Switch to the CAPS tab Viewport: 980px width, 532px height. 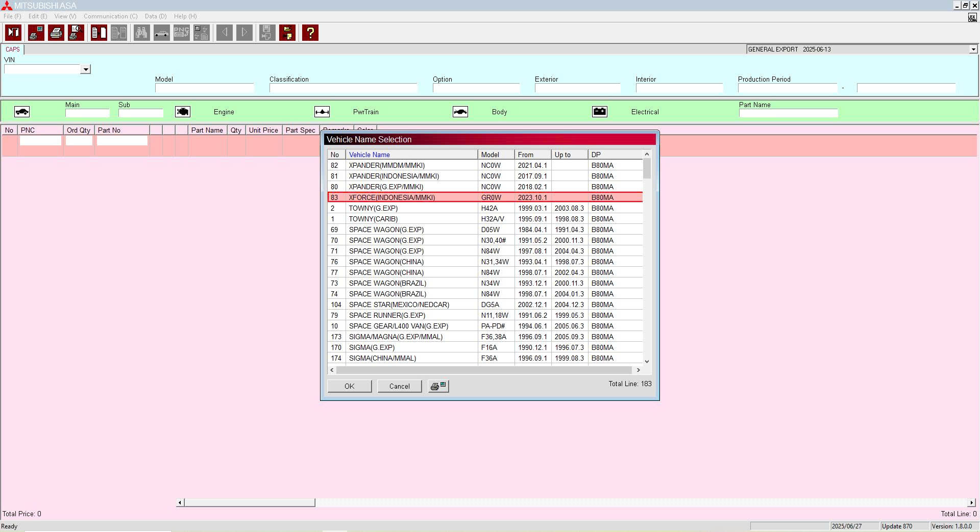pos(13,49)
